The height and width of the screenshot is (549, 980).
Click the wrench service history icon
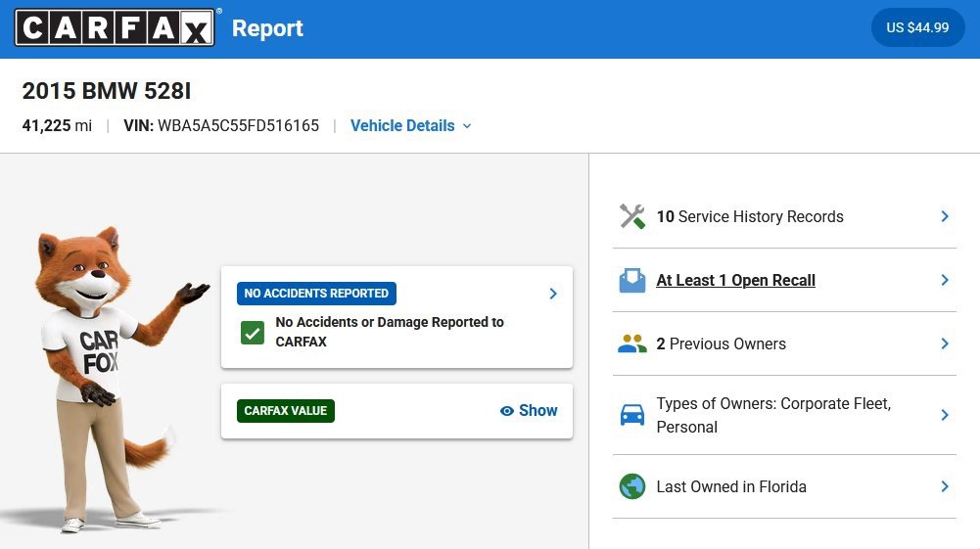631,216
